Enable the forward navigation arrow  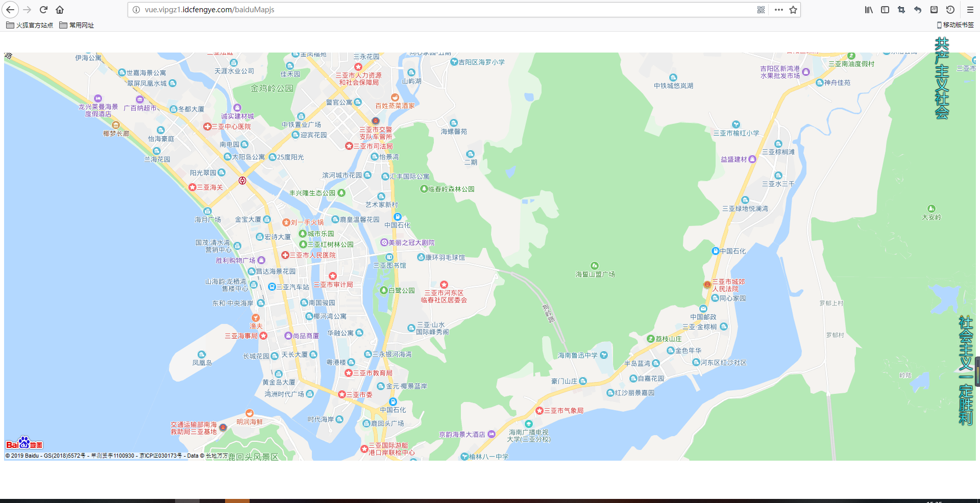pyautogui.click(x=27, y=9)
